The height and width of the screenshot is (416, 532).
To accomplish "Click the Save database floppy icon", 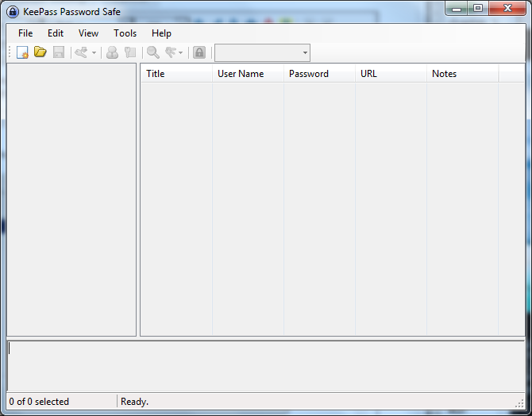I will [x=59, y=52].
